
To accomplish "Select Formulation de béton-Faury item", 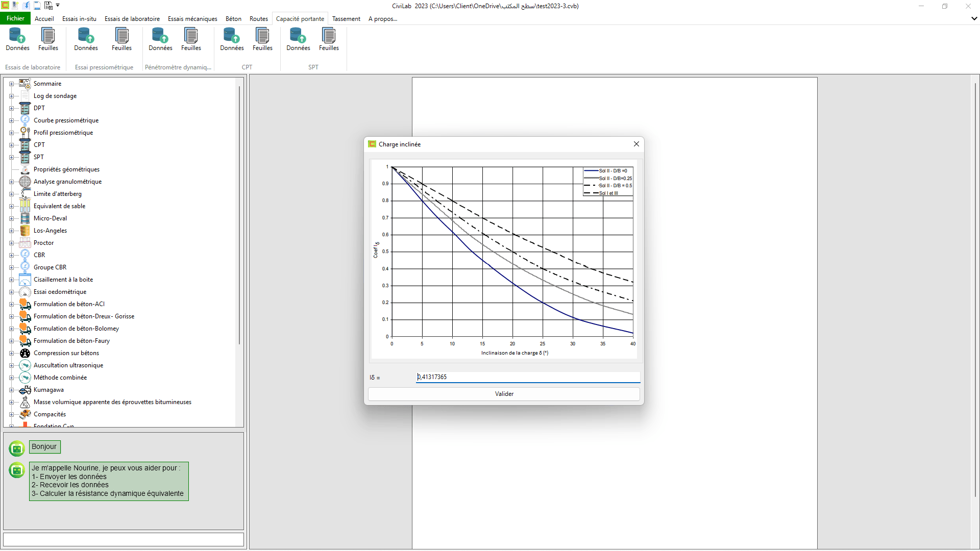I will click(x=71, y=341).
